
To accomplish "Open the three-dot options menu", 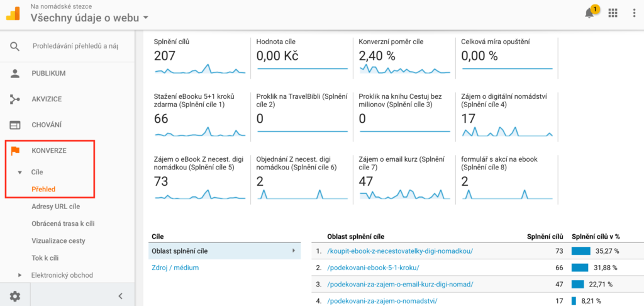I will (x=634, y=13).
